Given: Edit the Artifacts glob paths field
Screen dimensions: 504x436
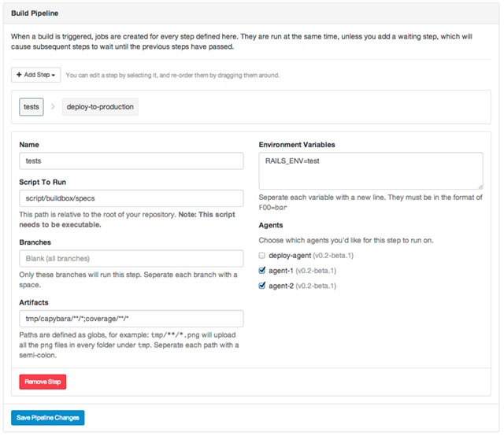Looking at the screenshot, I should [132, 319].
